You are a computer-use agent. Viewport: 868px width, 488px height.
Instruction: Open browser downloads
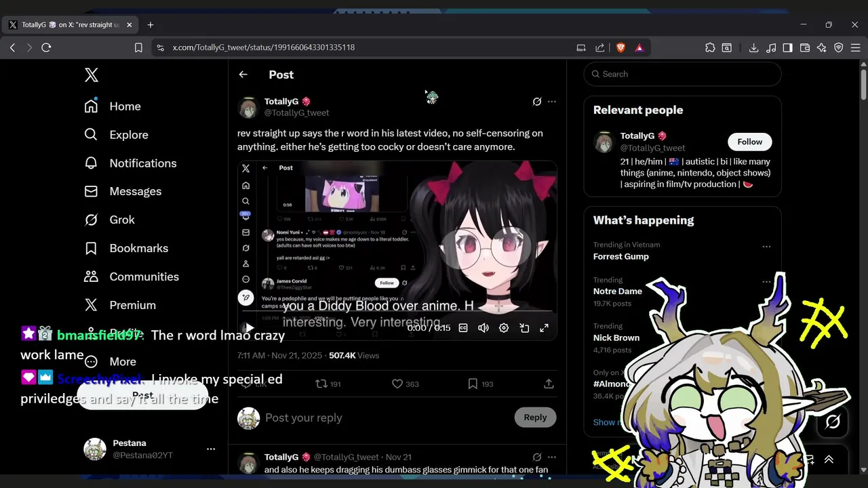[753, 47]
